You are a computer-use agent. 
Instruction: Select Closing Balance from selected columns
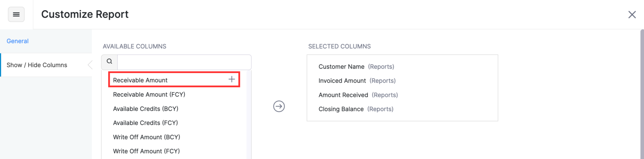[x=341, y=109]
